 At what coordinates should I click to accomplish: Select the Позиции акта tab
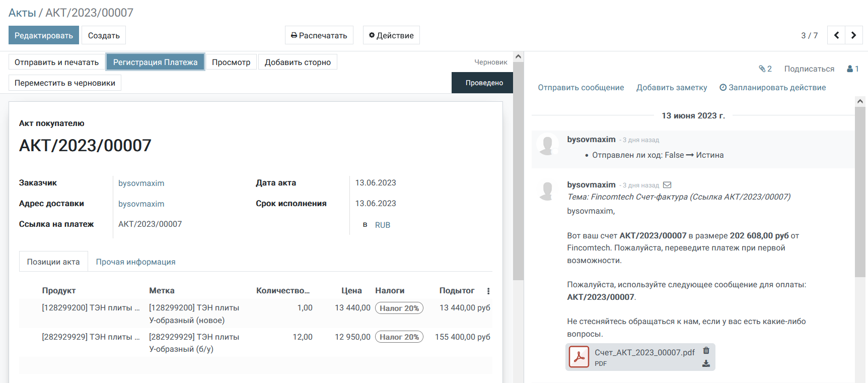click(53, 262)
